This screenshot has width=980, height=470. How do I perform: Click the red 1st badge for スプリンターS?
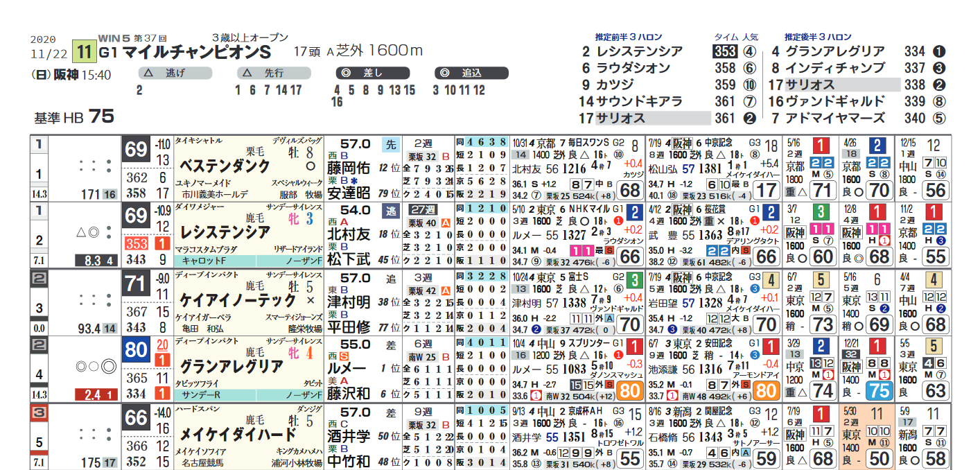633,347
